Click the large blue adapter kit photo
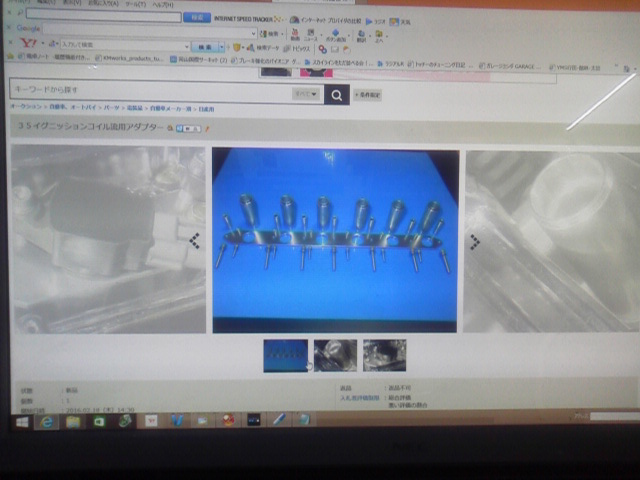 (335, 241)
